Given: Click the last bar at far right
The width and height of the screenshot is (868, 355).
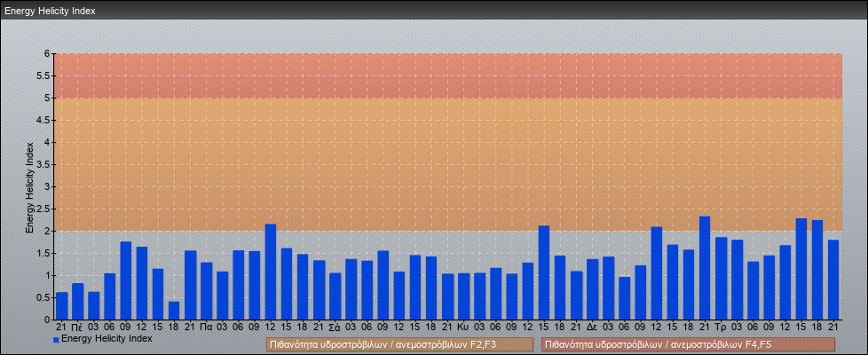Looking at the screenshot, I should pos(833,280).
